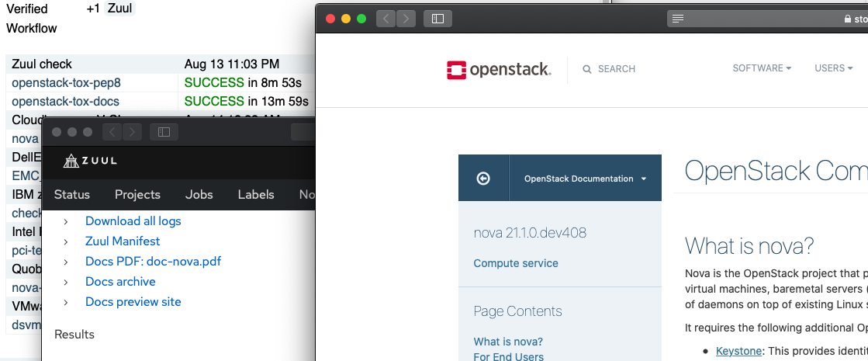
Task: Click 'SUCCESS in 13m 59s' result
Action: point(247,102)
